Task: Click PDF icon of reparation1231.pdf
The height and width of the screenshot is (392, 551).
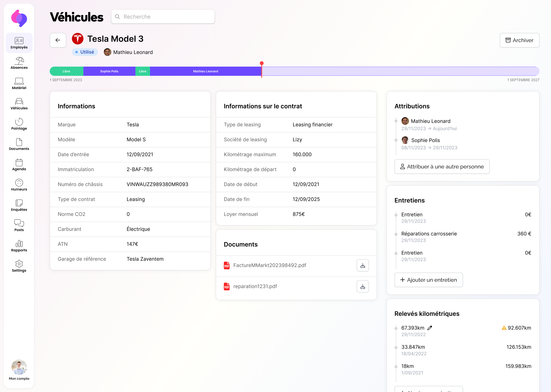Action: pyautogui.click(x=227, y=286)
